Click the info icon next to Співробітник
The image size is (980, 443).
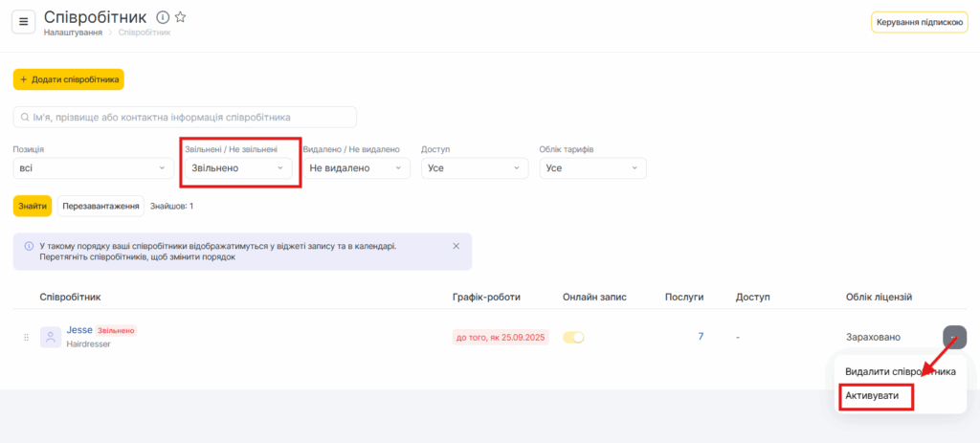(163, 17)
